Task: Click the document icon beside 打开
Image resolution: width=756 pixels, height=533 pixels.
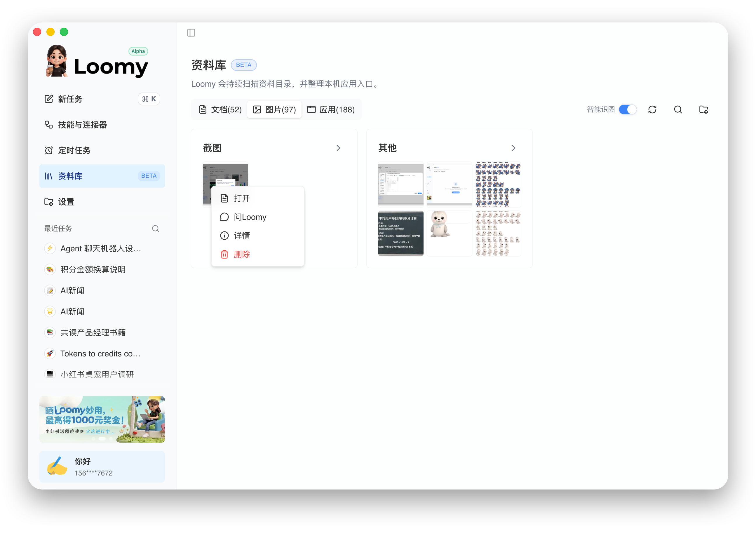Action: point(224,198)
